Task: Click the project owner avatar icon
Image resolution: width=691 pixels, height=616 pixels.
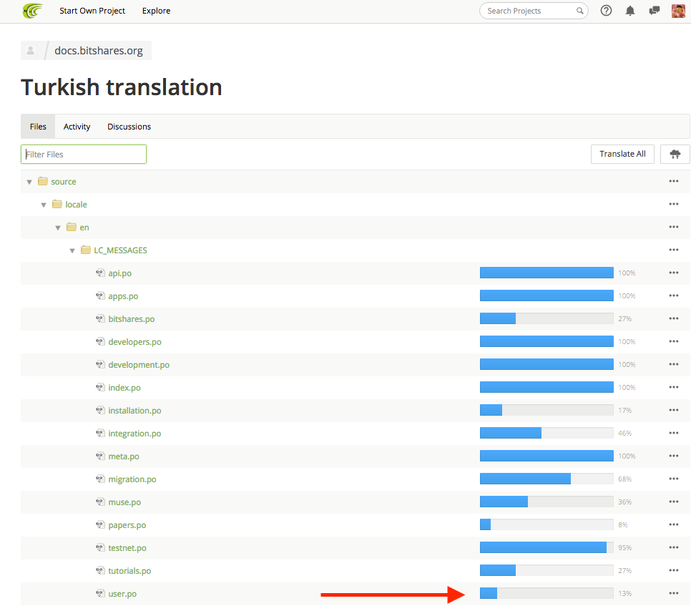Action: tap(31, 50)
